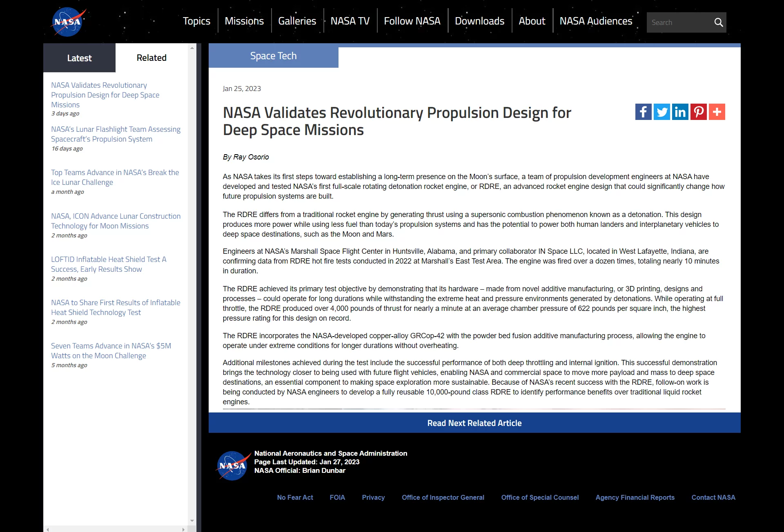Switch to the Related tab
Viewport: 784px width, 532px height.
coord(151,58)
